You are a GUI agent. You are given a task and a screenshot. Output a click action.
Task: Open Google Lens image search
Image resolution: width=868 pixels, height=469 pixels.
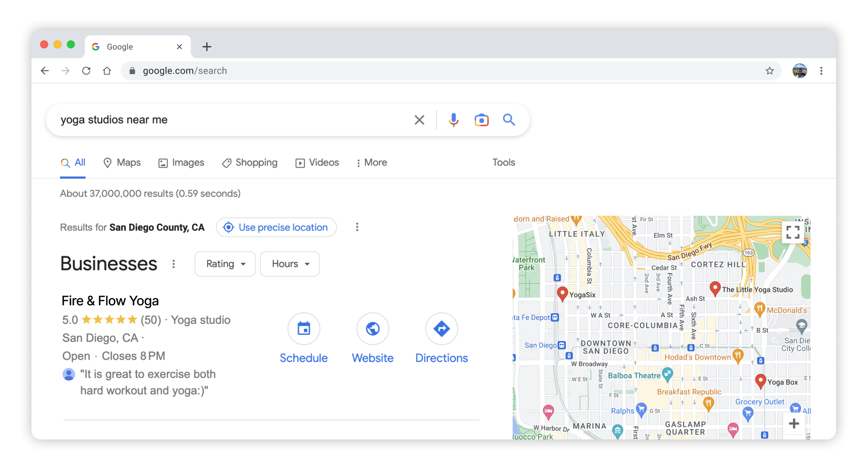coord(481,120)
